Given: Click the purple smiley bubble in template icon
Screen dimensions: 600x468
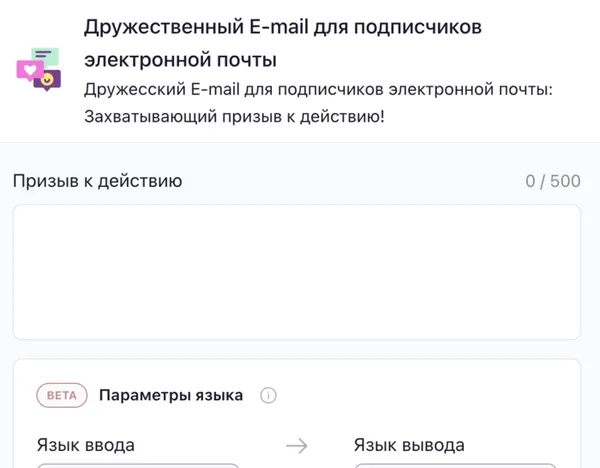Looking at the screenshot, I should point(48,79).
